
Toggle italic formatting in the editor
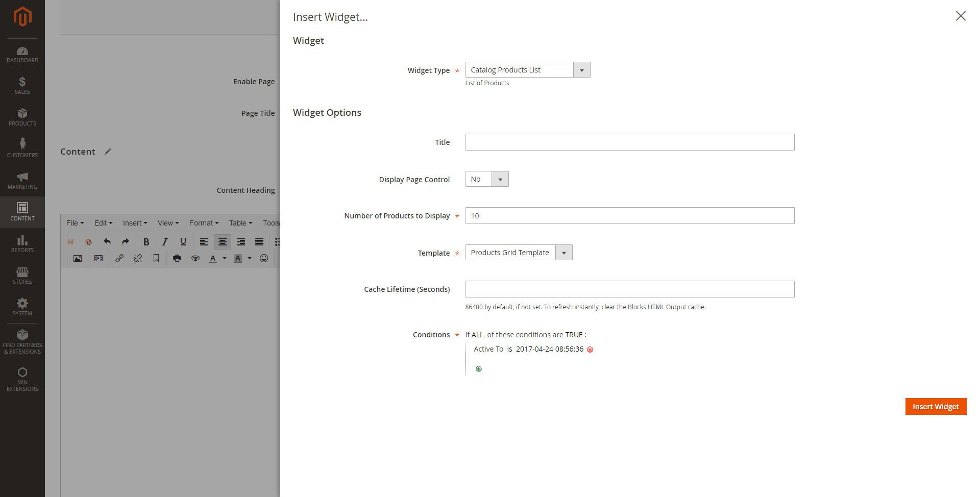pos(165,242)
